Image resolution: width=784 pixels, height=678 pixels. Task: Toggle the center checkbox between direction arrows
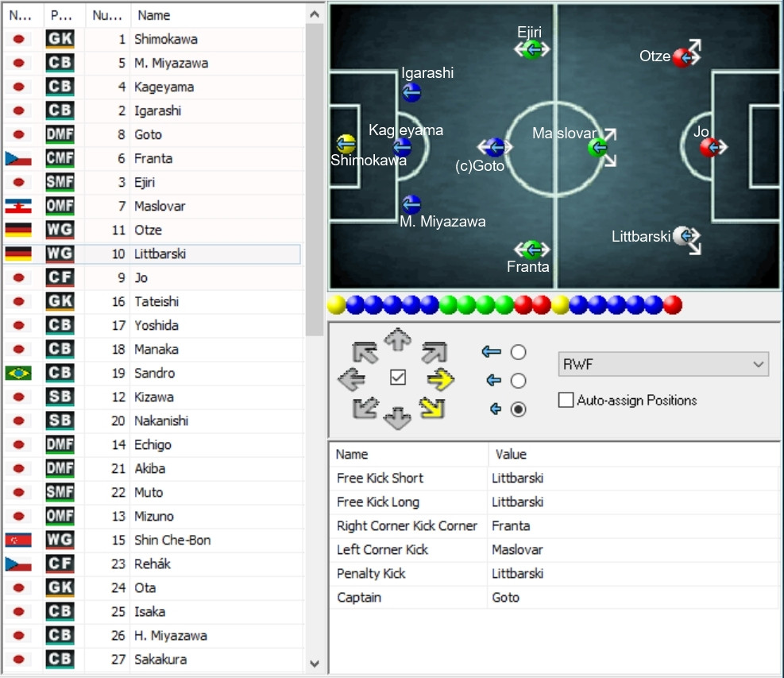pyautogui.click(x=397, y=378)
